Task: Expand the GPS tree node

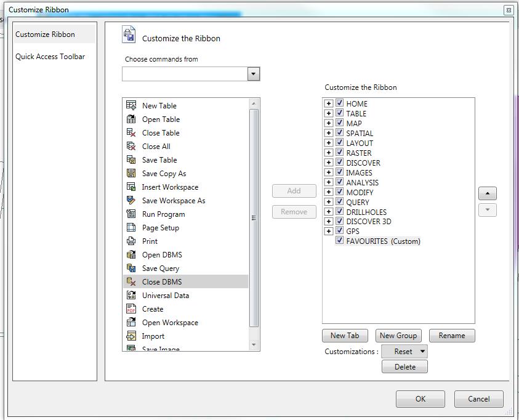Action: (328, 231)
